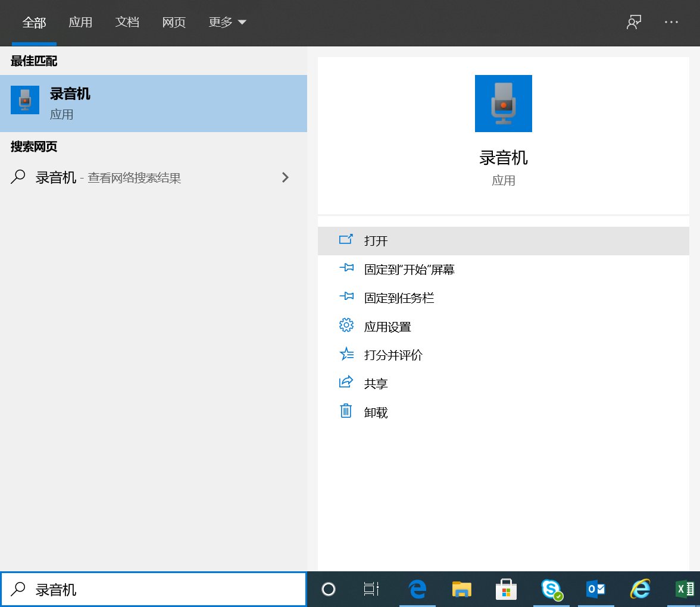700x607 pixels.
Task: Switch to the 文档 tab
Action: 127,22
